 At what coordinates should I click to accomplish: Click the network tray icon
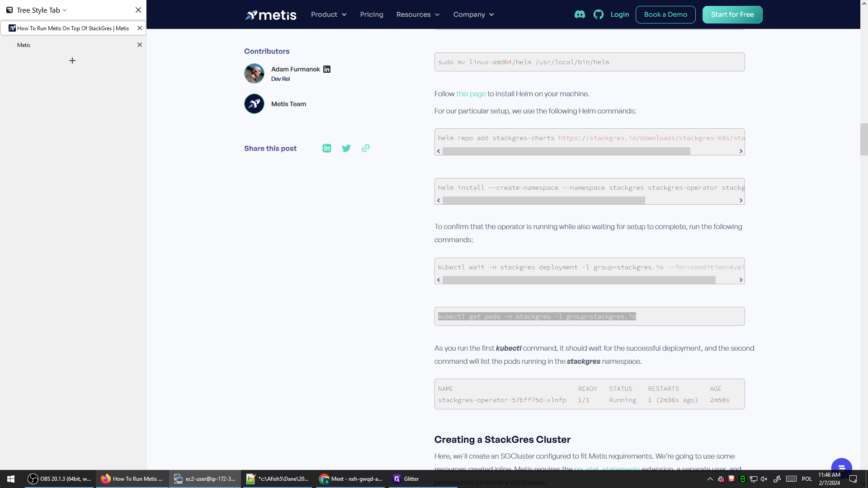pos(753,479)
